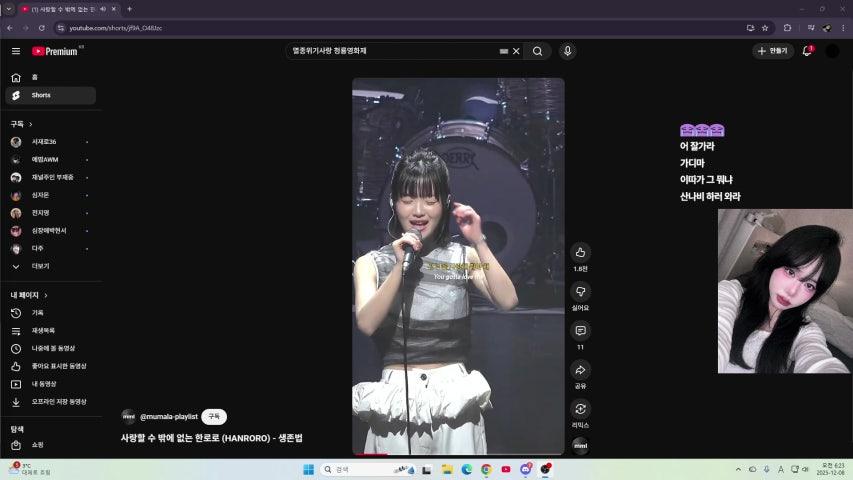Open the notifications bell
The height and width of the screenshot is (480, 853).
coord(807,51)
